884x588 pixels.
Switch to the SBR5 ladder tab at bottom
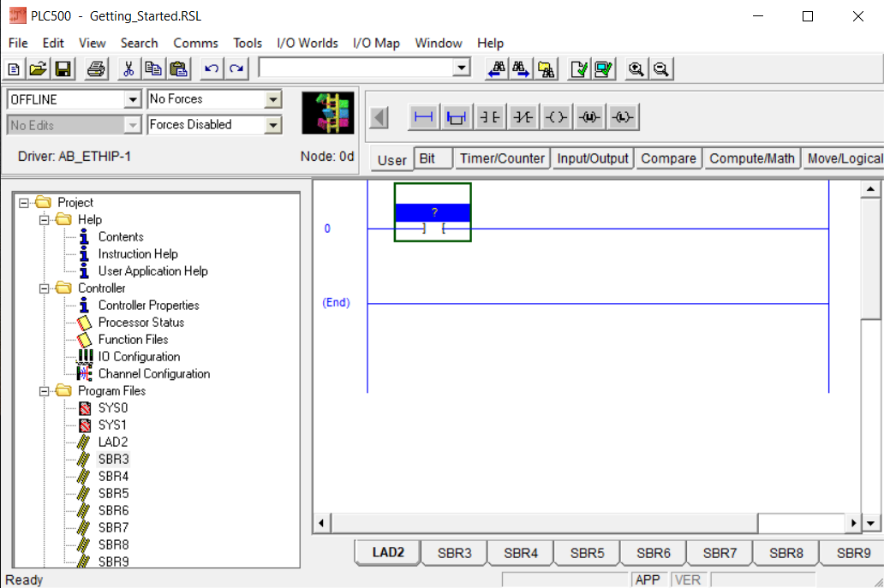tap(587, 553)
